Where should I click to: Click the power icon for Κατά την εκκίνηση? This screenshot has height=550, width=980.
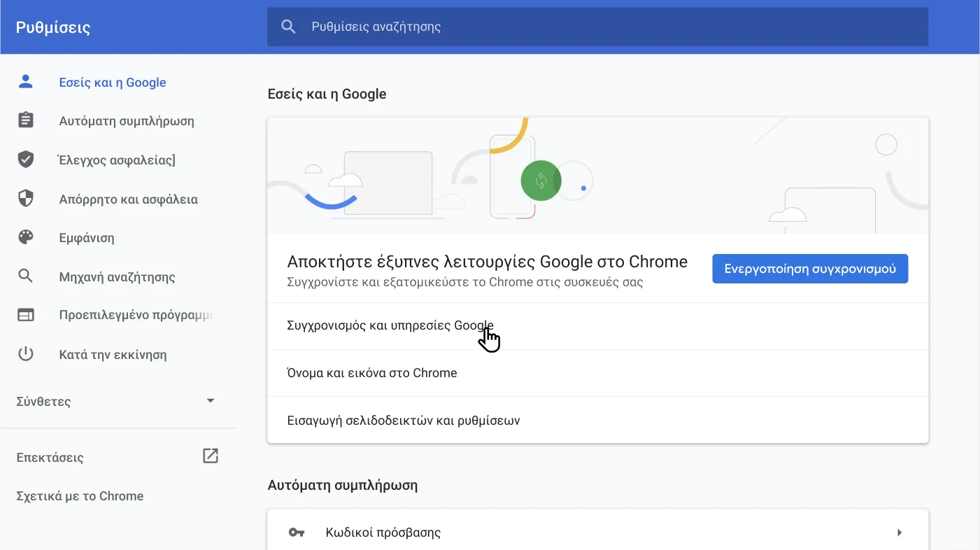pyautogui.click(x=26, y=354)
